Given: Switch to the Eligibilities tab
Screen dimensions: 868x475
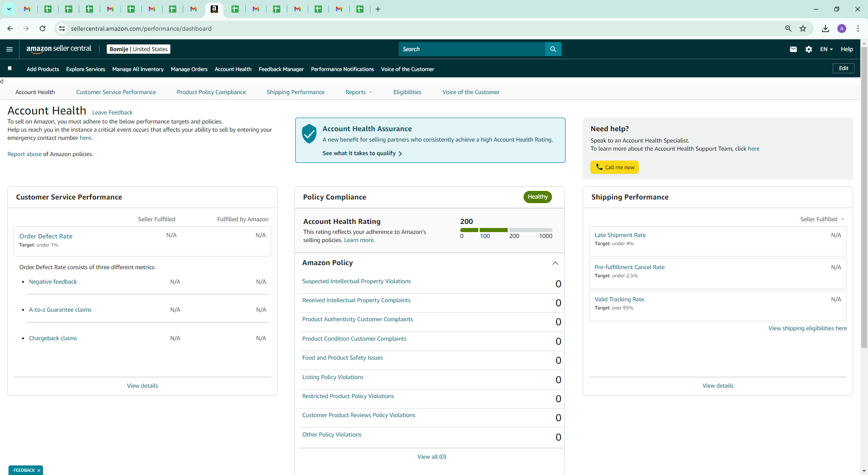Looking at the screenshot, I should [x=407, y=92].
